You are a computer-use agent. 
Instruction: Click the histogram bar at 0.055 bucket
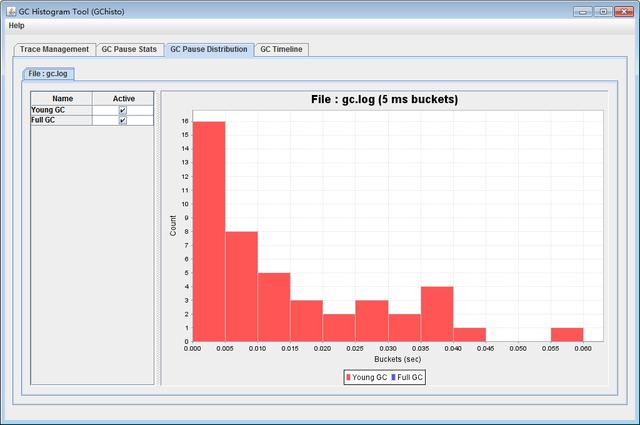click(567, 334)
